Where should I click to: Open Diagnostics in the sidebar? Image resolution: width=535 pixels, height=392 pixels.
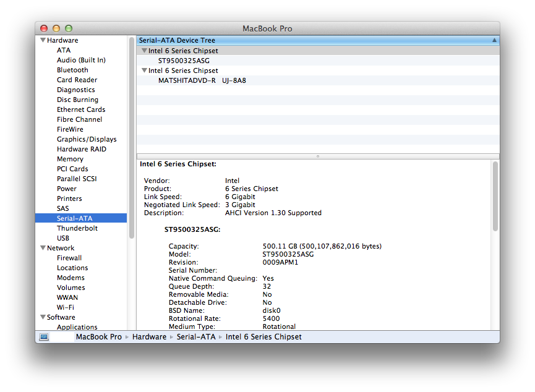point(75,90)
